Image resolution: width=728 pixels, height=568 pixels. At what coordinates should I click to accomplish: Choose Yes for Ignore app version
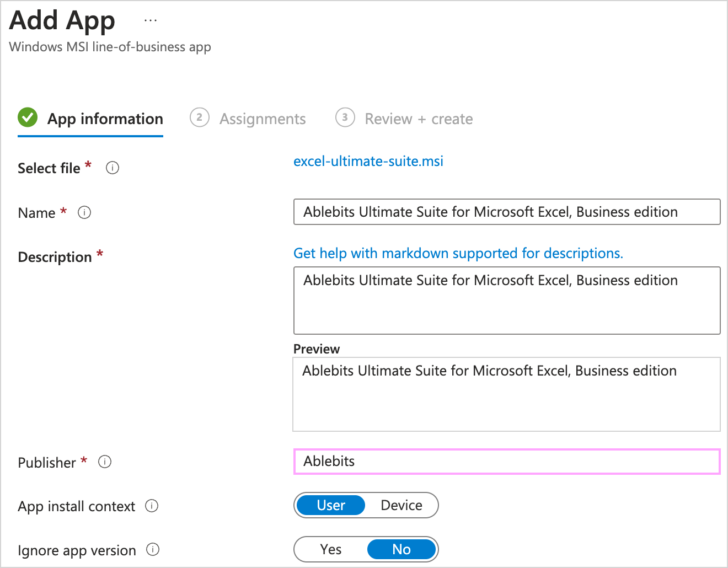[331, 549]
